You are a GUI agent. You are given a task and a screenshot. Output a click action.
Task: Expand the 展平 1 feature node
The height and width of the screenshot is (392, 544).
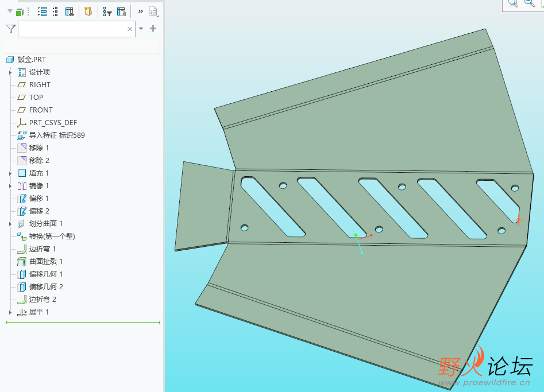(10, 312)
